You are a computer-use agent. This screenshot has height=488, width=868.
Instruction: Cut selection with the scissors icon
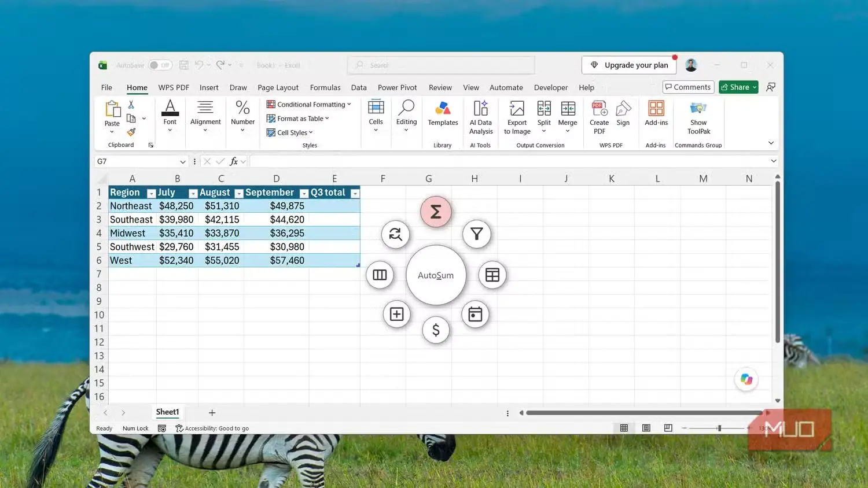pyautogui.click(x=131, y=105)
